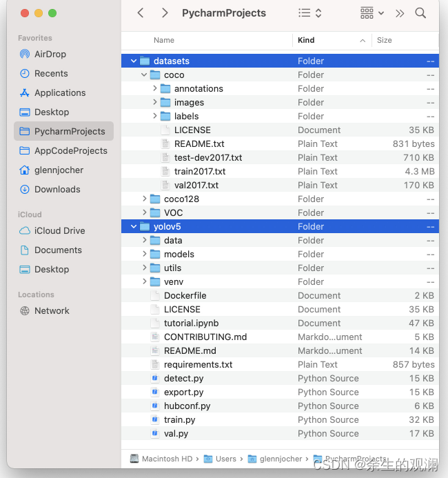Click the hubconf.py Python file icon

155,406
